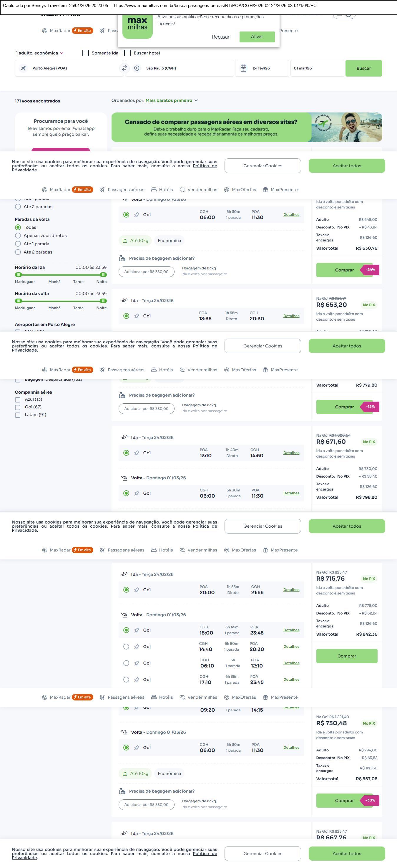Click the "Até 10kg" baggage badge icon
397x868 pixels.
click(125, 241)
